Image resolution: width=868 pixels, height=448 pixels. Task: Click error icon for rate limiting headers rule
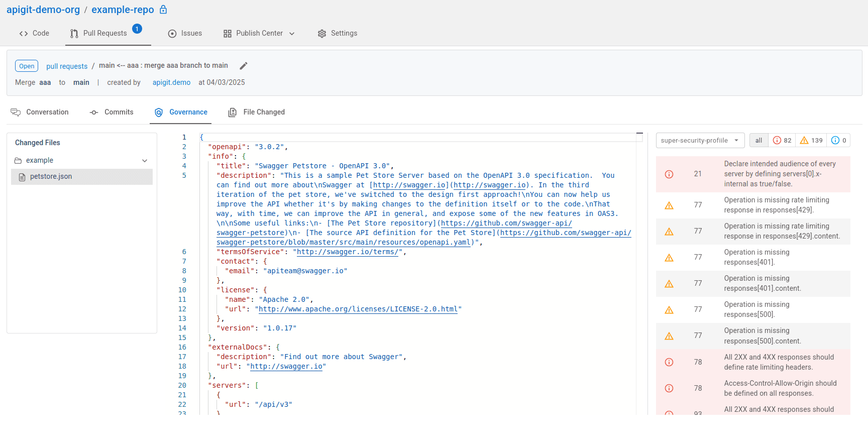pyautogui.click(x=669, y=362)
